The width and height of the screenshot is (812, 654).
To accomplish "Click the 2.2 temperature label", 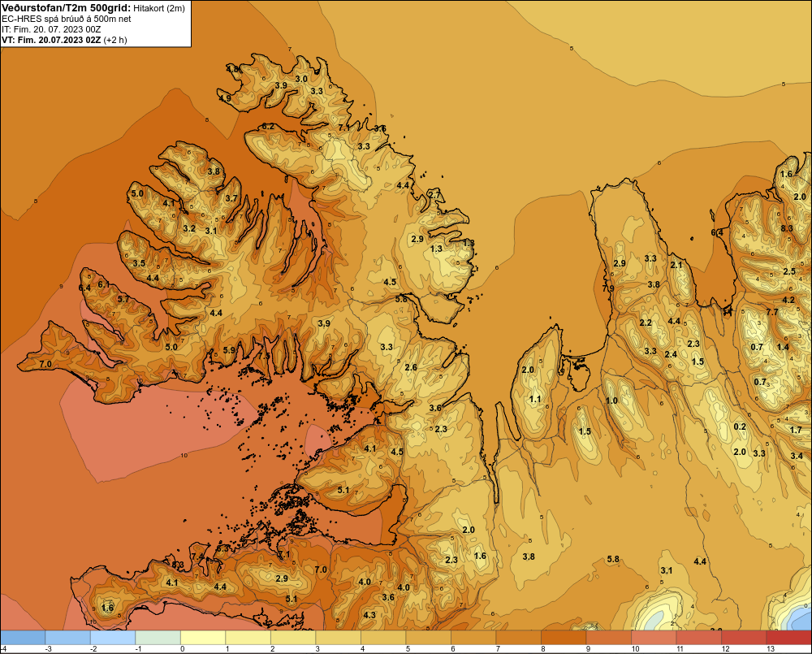I will (646, 323).
